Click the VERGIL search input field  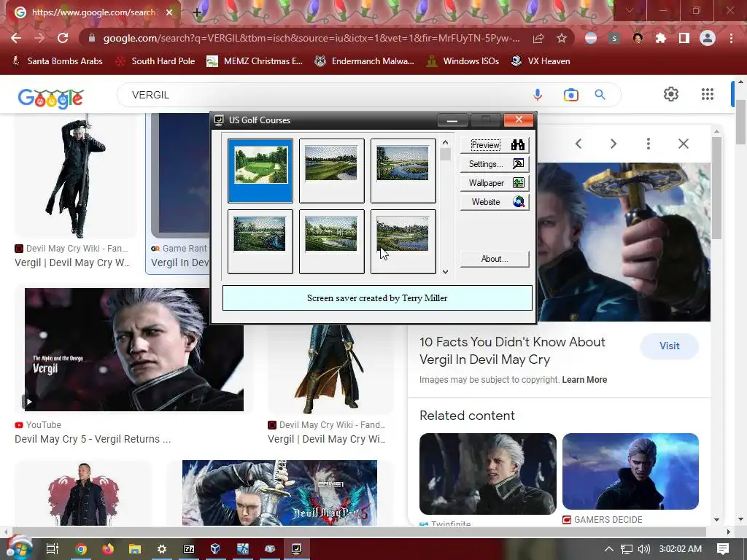pos(324,95)
